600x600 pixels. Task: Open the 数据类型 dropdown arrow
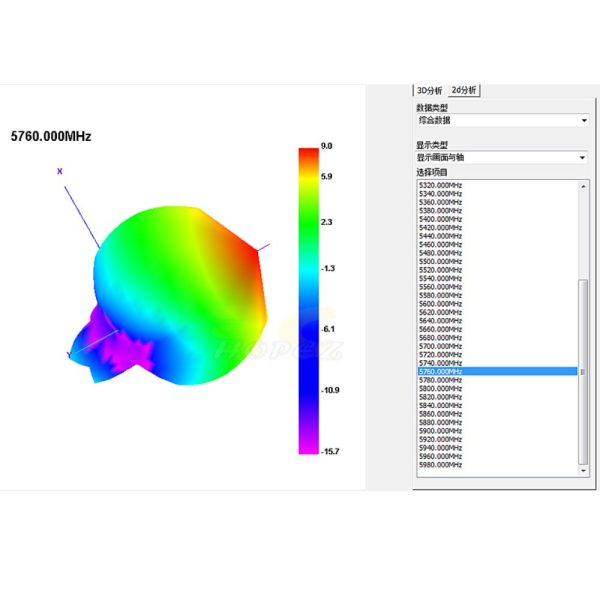584,121
